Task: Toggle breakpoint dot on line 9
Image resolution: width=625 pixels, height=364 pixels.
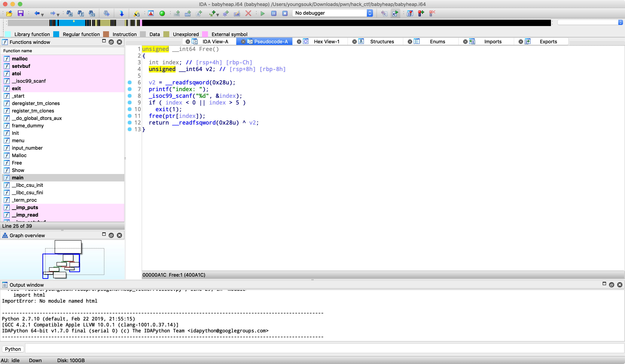Action: pos(129,102)
